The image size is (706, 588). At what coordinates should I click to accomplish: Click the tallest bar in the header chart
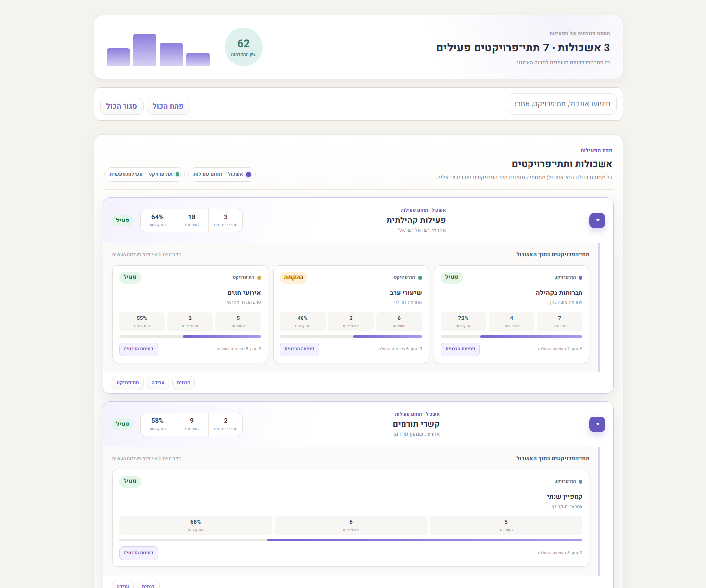(145, 50)
